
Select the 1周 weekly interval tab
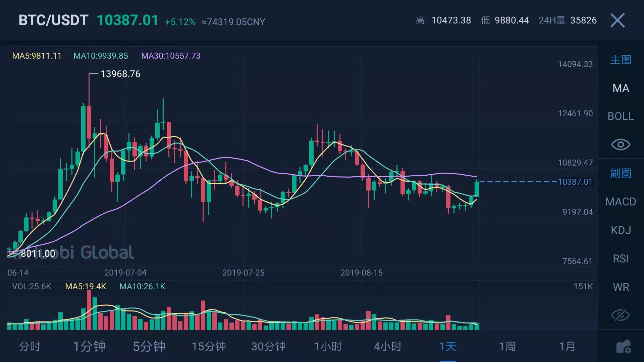point(507,347)
